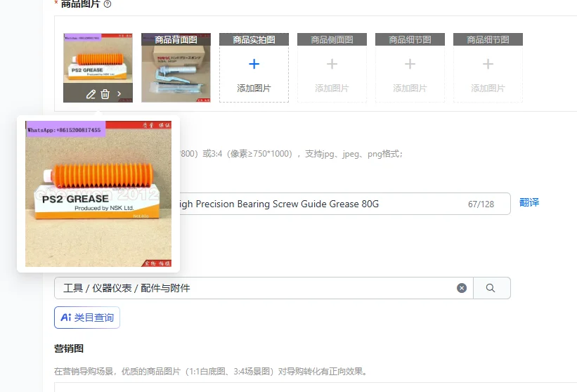Open the help icon beside 商品图片 title
The image size is (577, 392).
tap(108, 4)
